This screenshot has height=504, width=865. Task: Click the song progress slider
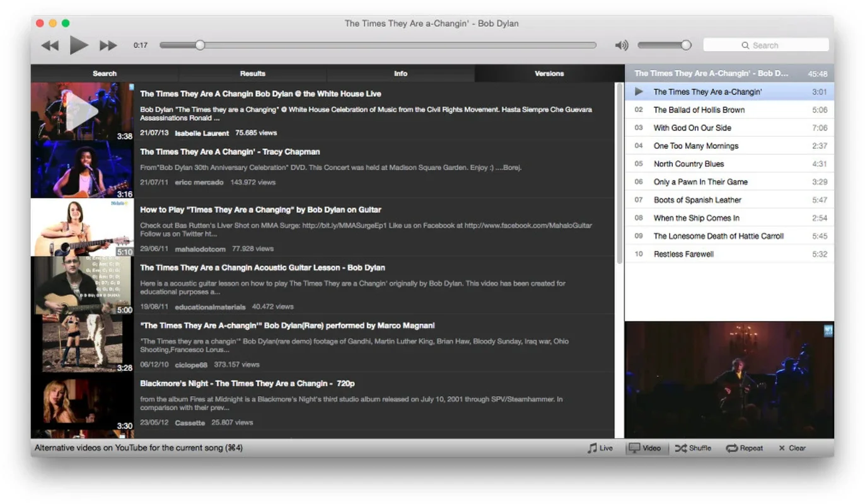pos(378,45)
